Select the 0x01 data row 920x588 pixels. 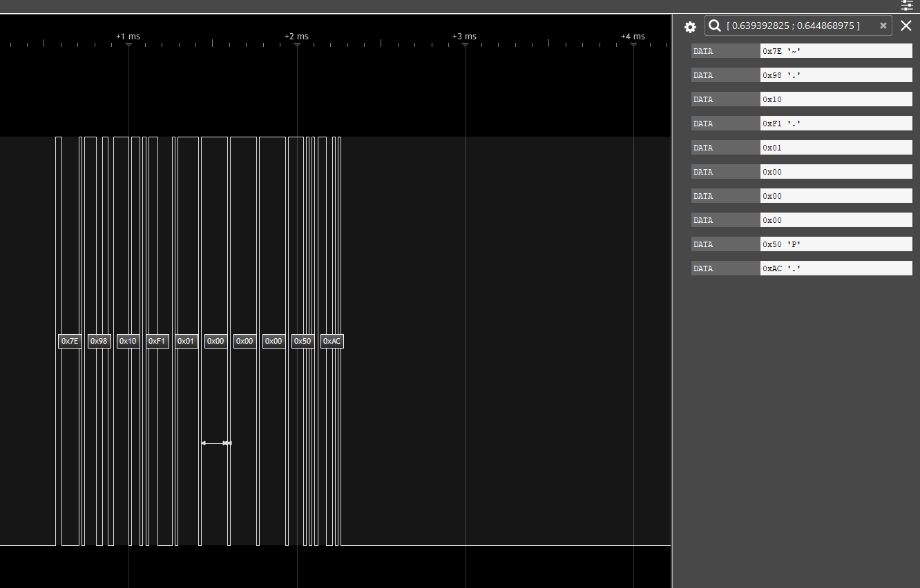coord(802,148)
